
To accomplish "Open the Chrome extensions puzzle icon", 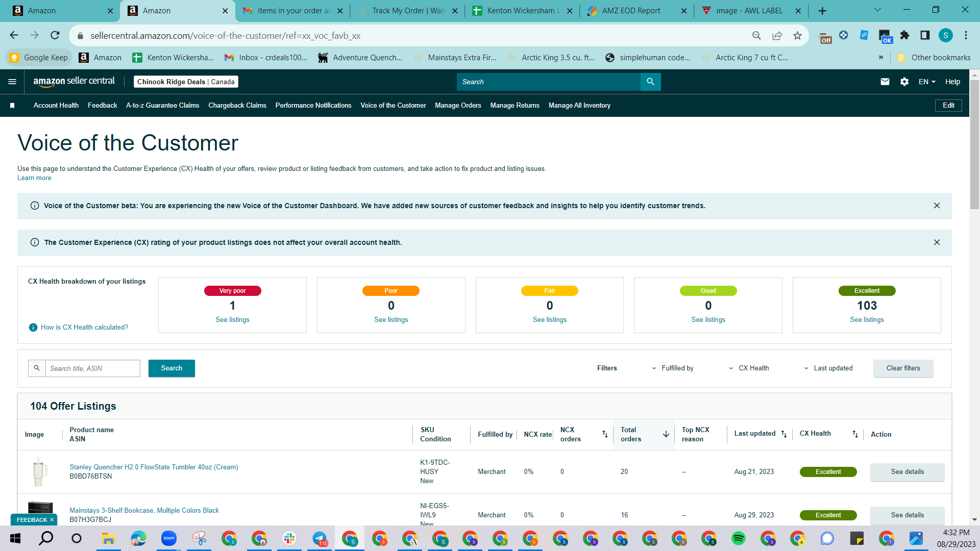I will [x=904, y=35].
